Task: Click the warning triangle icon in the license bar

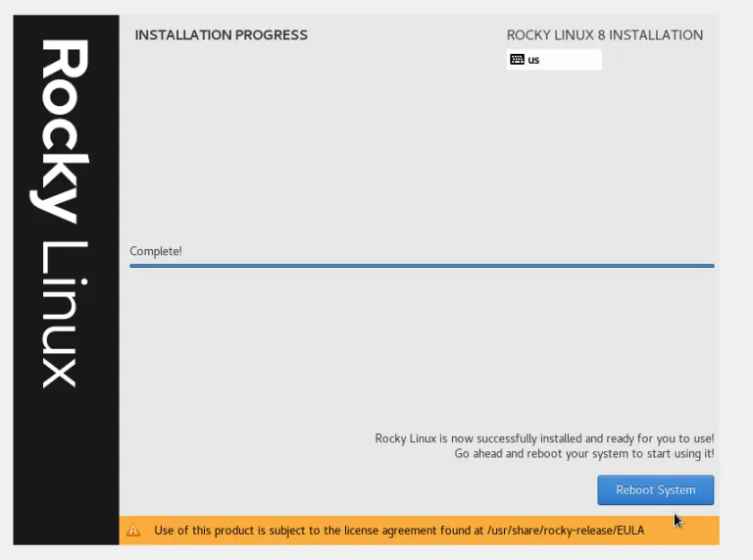Action: 133,531
